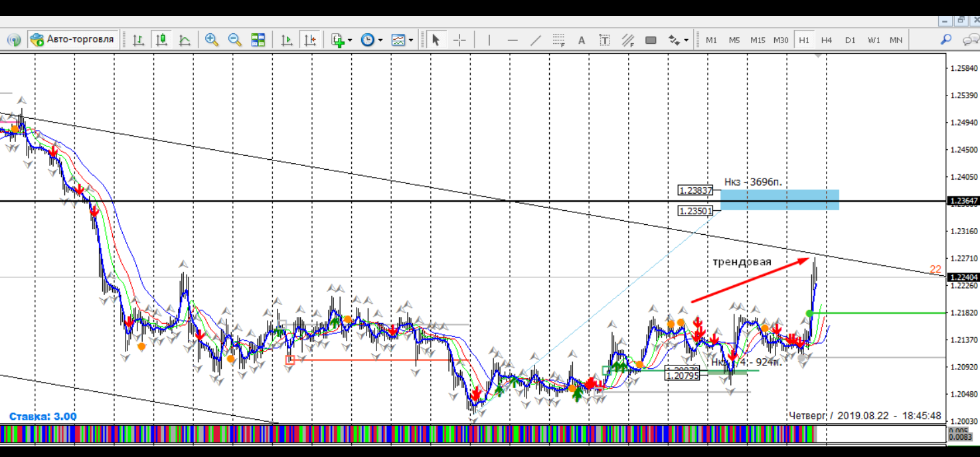
Task: Toggle candlestick chart mode
Action: tap(161, 40)
